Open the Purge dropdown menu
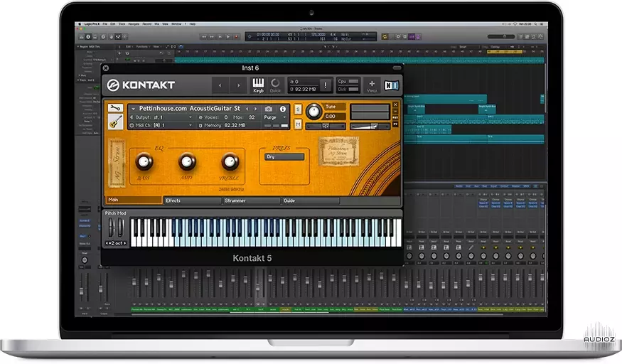This screenshot has width=622, height=364. click(273, 117)
